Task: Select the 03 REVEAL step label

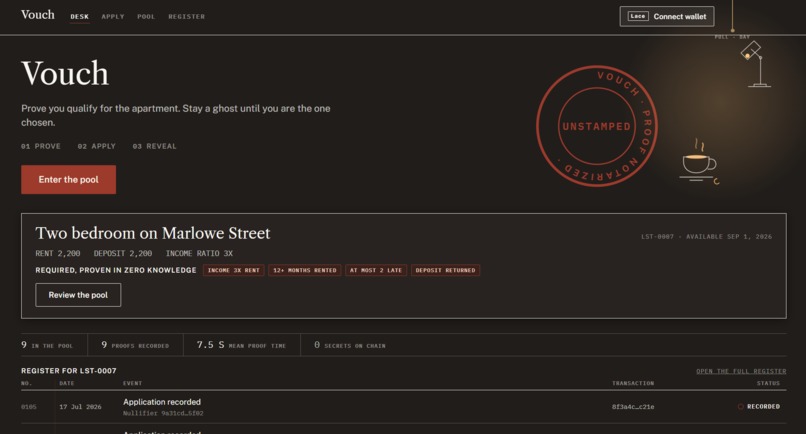Action: coord(154,147)
